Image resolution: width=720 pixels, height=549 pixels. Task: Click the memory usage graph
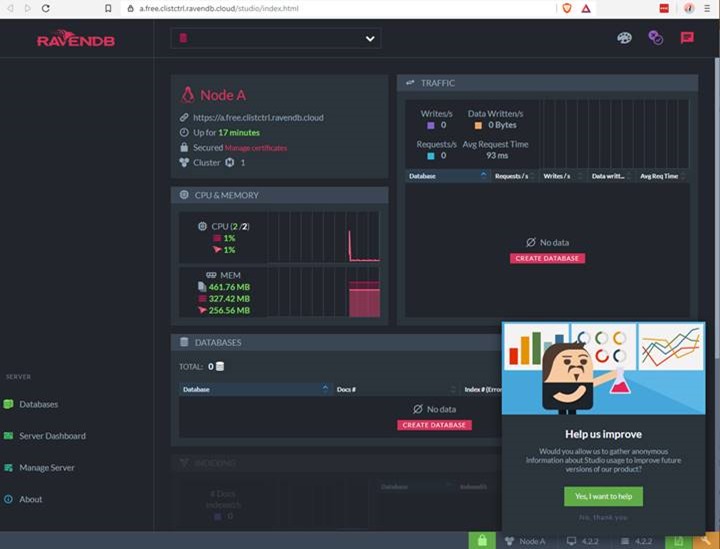click(x=324, y=292)
